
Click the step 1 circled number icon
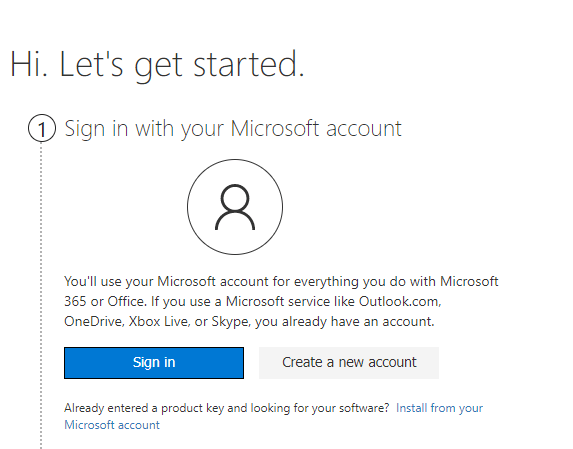tap(42, 128)
